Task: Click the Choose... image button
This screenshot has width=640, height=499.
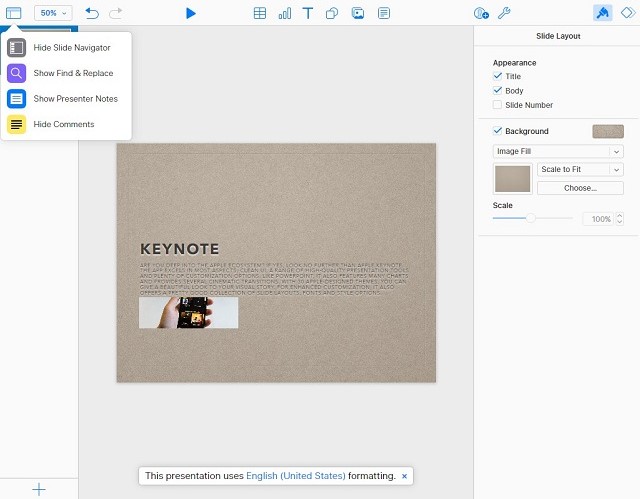Action: coord(580,188)
